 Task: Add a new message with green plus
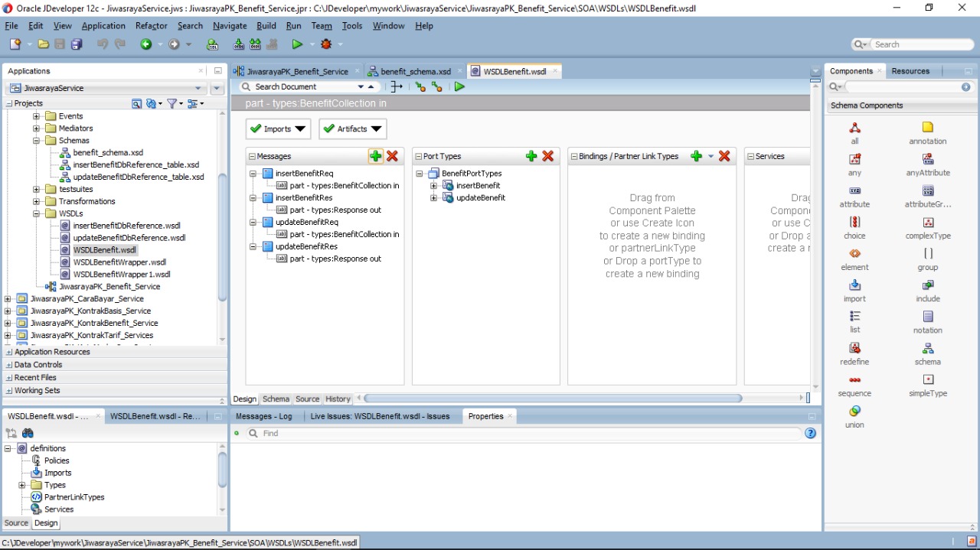coord(375,156)
